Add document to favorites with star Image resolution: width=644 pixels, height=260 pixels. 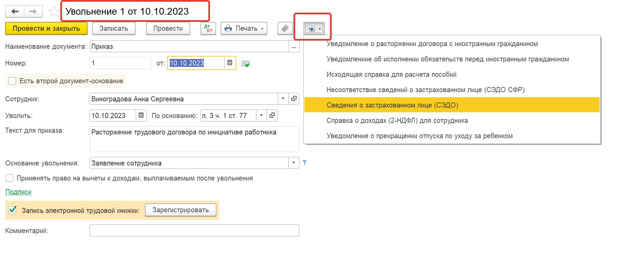click(54, 12)
